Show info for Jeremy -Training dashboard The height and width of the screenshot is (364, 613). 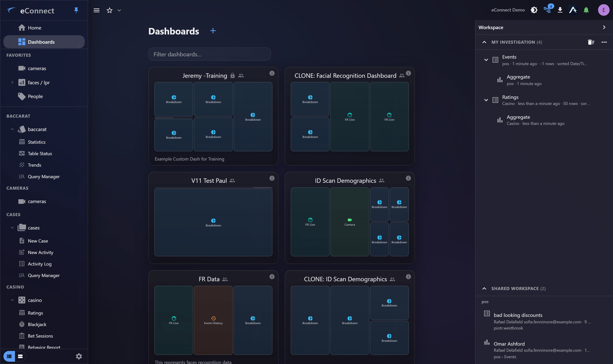click(x=272, y=73)
